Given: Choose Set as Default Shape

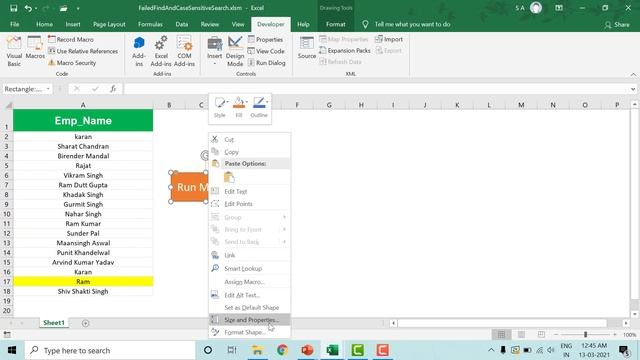Looking at the screenshot, I should tap(249, 307).
